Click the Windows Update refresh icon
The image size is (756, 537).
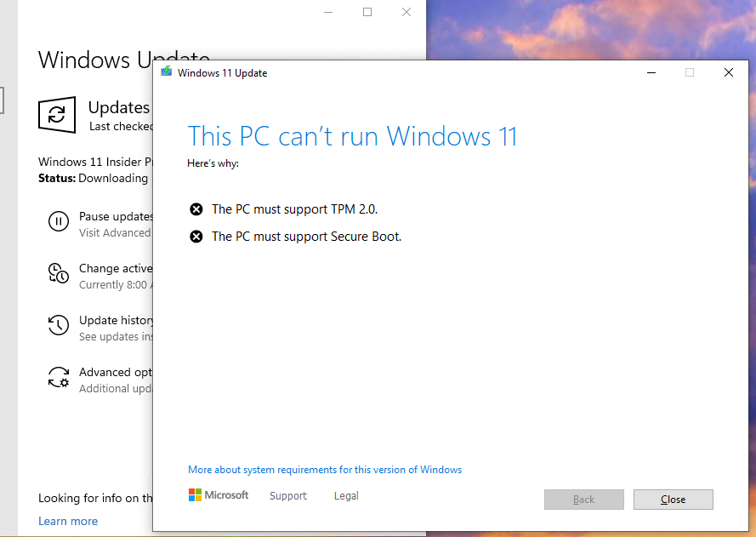tap(56, 115)
